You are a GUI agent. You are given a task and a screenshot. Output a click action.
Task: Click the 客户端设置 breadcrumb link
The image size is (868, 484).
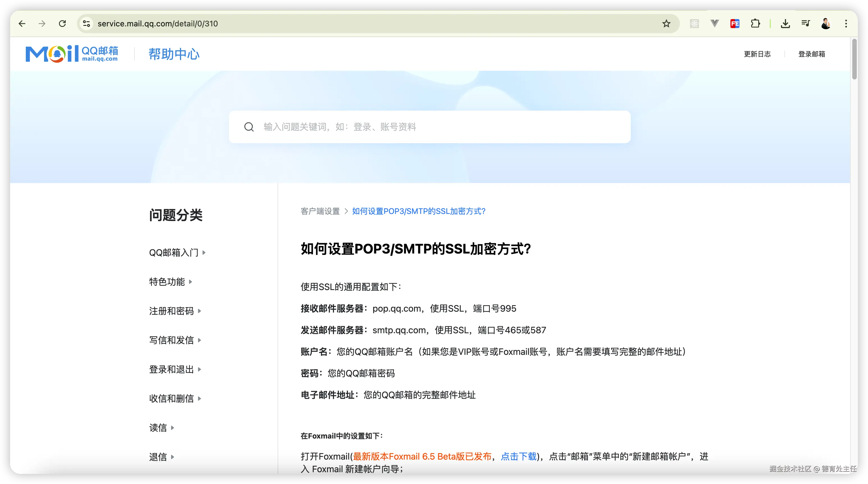(x=320, y=211)
